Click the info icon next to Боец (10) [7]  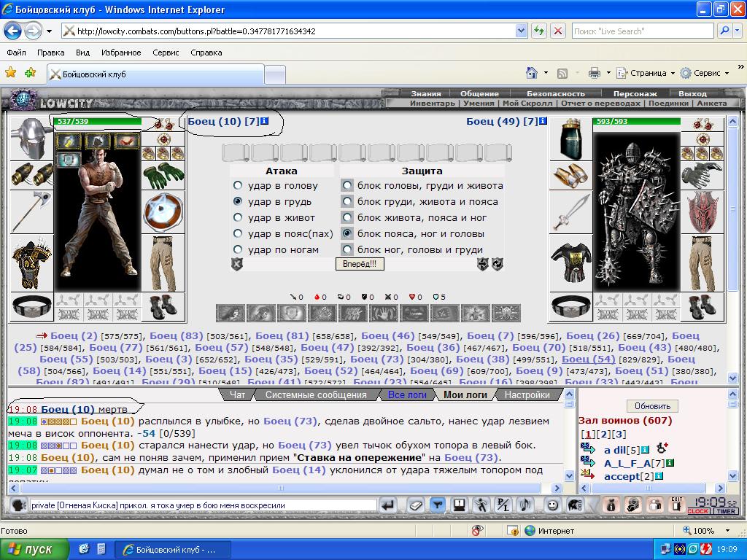click(264, 121)
